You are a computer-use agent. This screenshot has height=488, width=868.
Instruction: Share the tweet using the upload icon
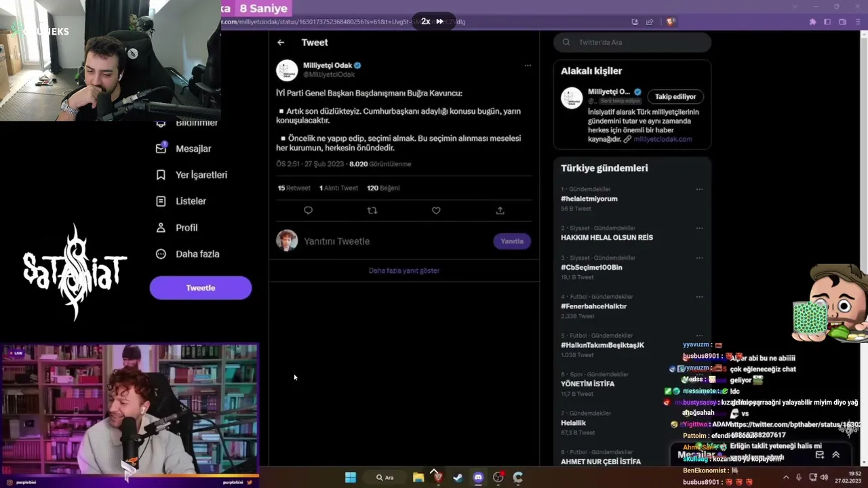[x=500, y=211]
